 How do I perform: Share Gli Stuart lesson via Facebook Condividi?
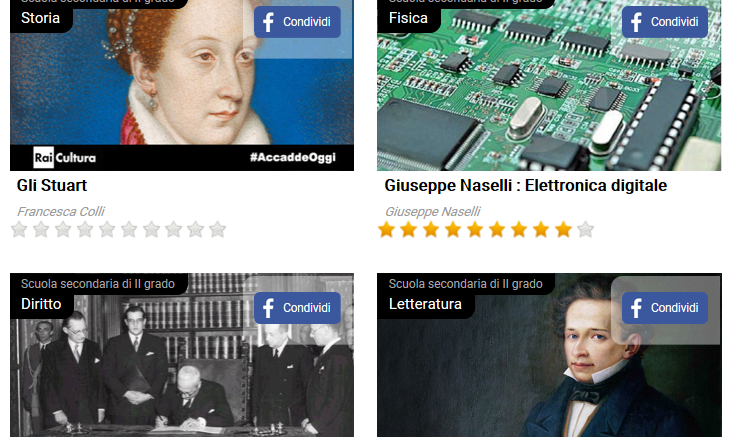[x=297, y=22]
